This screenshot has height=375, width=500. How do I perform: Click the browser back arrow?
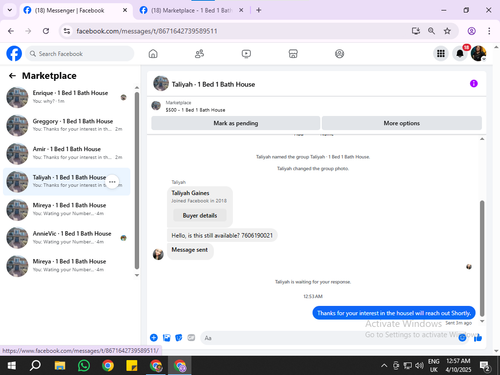point(11,31)
